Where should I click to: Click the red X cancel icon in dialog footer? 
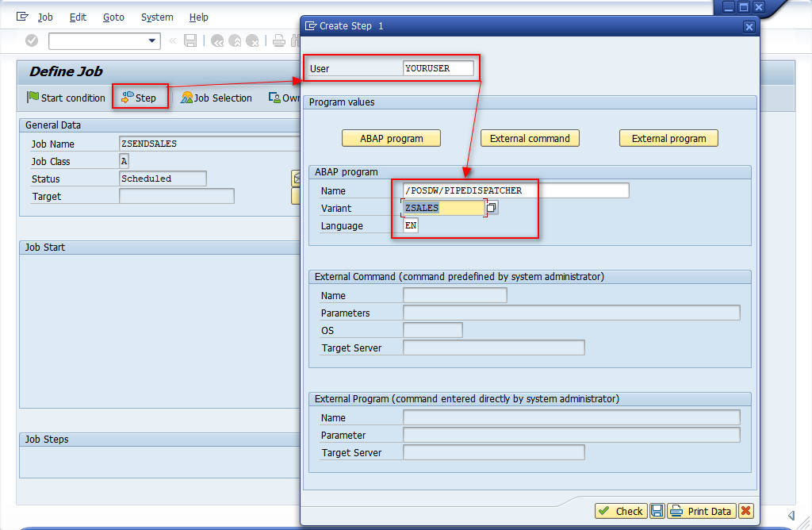tap(745, 511)
